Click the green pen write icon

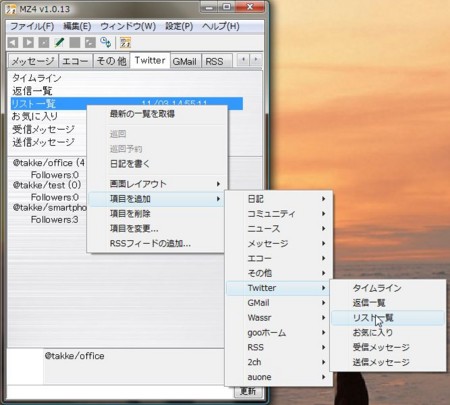(x=59, y=43)
